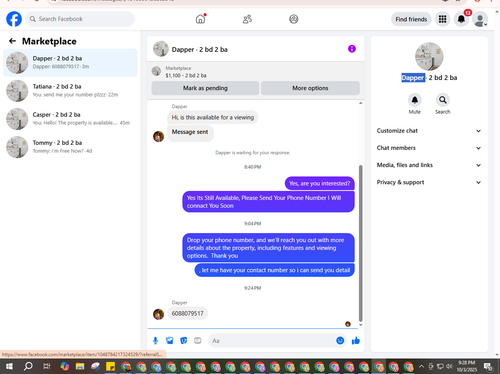Click the back arrow beside Marketplace

pos(12,41)
